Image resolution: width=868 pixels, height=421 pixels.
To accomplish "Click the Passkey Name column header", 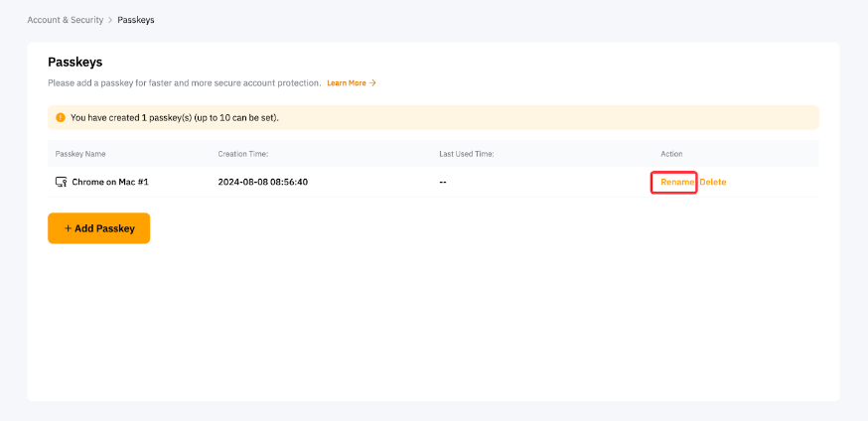I will pyautogui.click(x=80, y=154).
